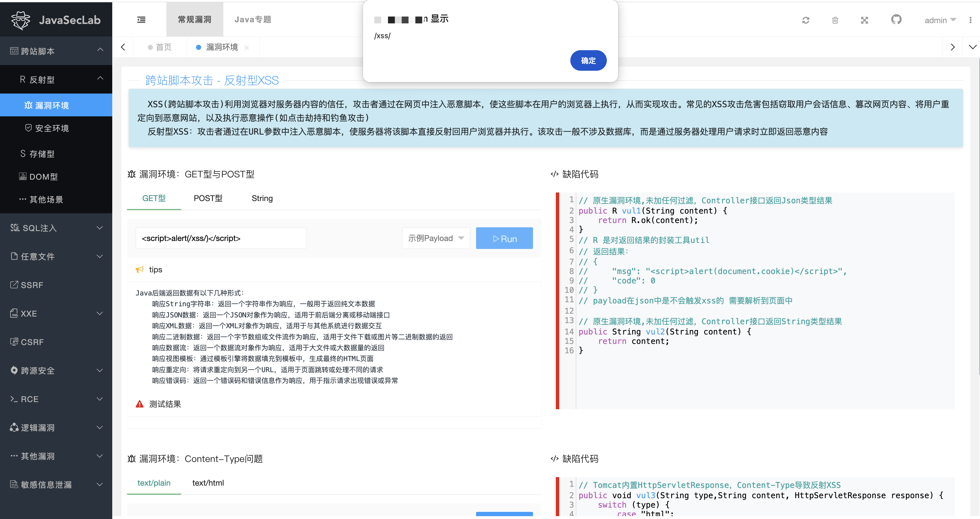Image resolution: width=980 pixels, height=519 pixels.
Task: Switch to the POST型 tab
Action: click(x=208, y=198)
